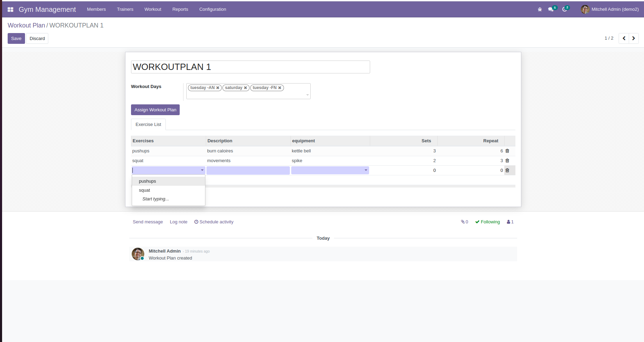
Task: Edit the WORKOUTPLAN 1 name field
Action: pos(251,67)
